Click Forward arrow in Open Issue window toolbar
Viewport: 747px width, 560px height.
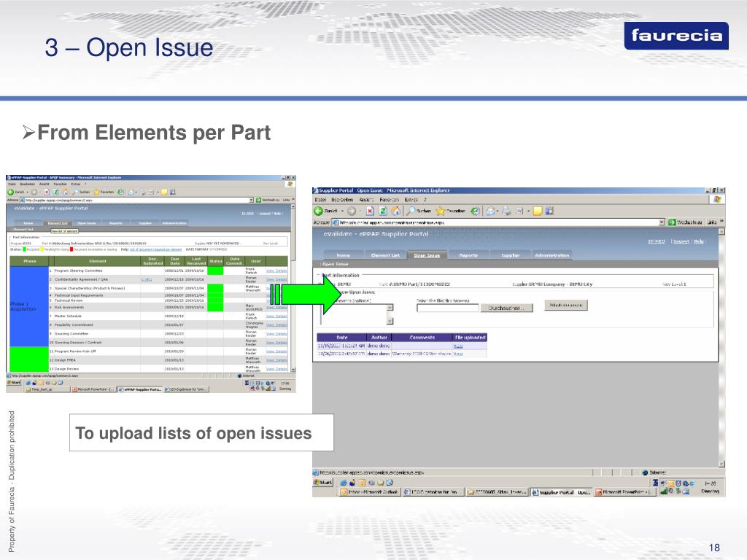point(352,211)
